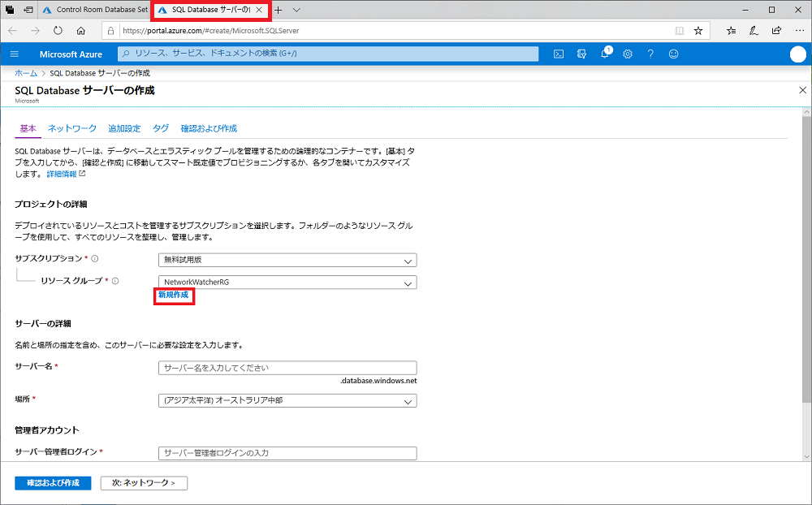Select the SQL Database サーバー browser tab
Screen dimensions: 812x505
[x=210, y=10]
